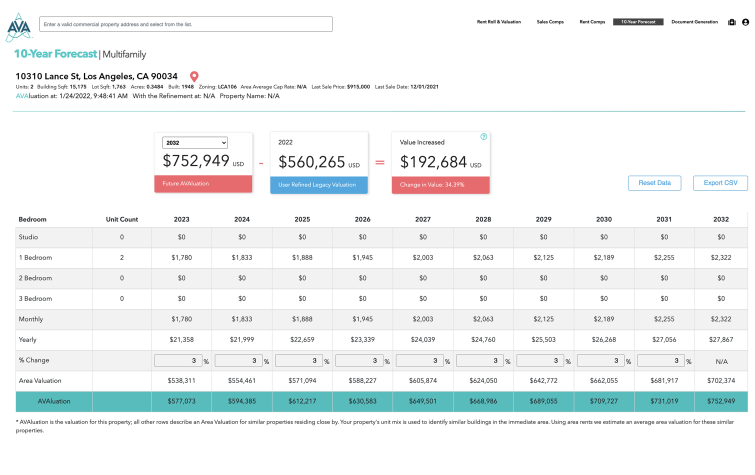755x475 pixels.
Task: Click the AVA logo icon
Action: [19, 26]
